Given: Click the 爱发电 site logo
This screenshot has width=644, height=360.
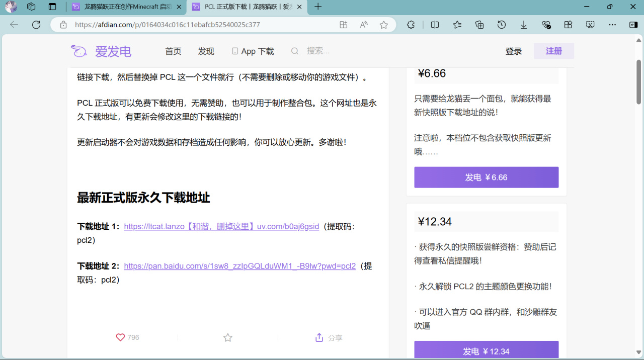Looking at the screenshot, I should (101, 51).
